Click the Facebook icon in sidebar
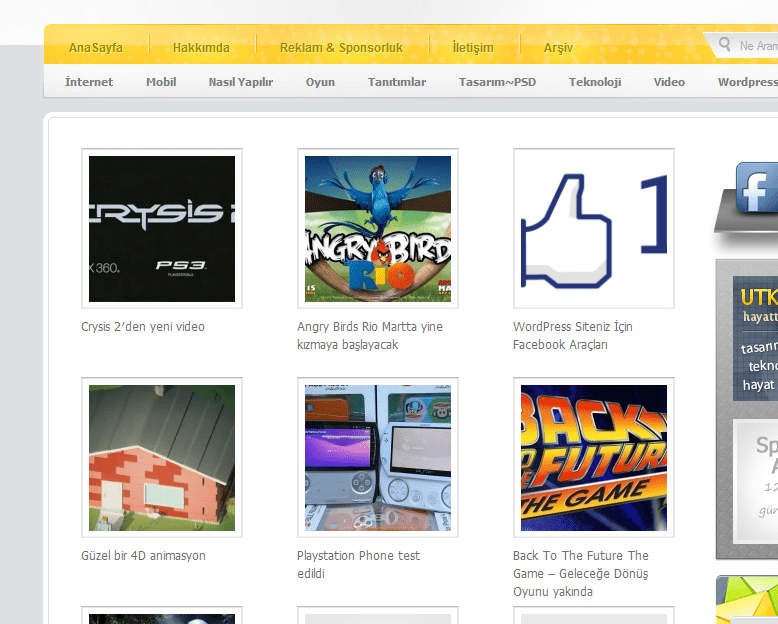The height and width of the screenshot is (624, 778). tap(757, 188)
